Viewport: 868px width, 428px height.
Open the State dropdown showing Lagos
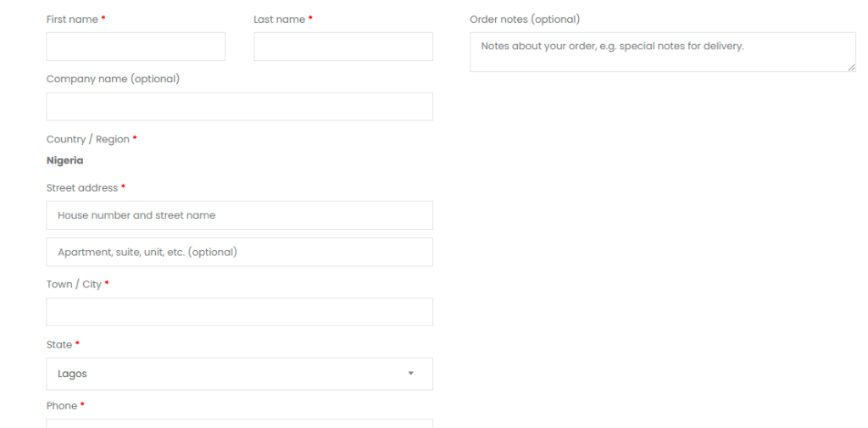[240, 374]
